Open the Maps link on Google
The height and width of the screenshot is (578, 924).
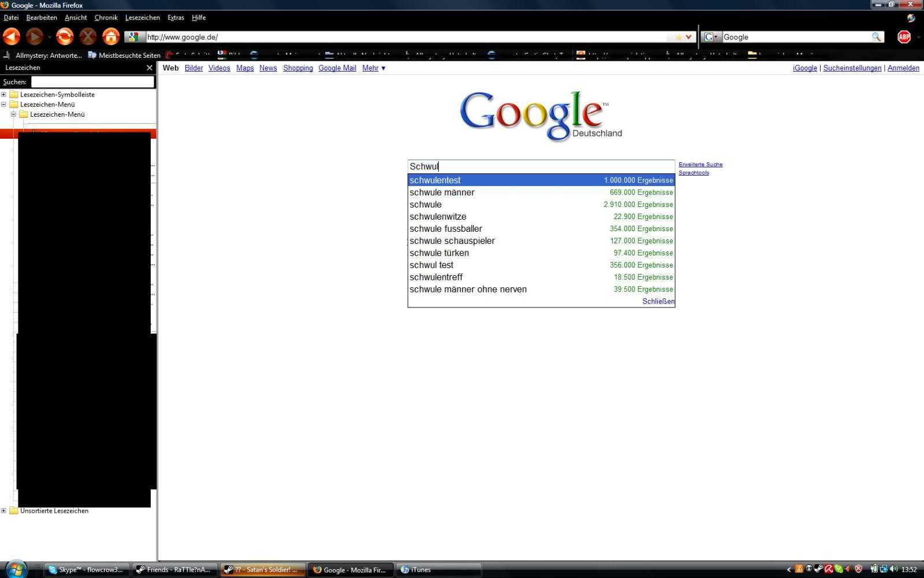pyautogui.click(x=245, y=68)
